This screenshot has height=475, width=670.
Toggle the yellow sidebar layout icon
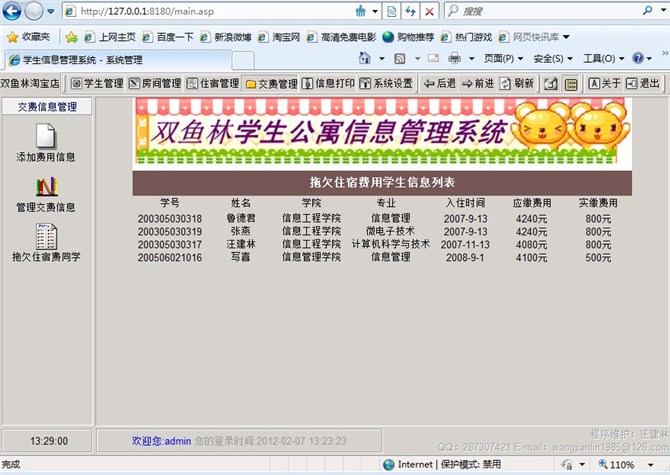pyautogui.click(x=571, y=84)
